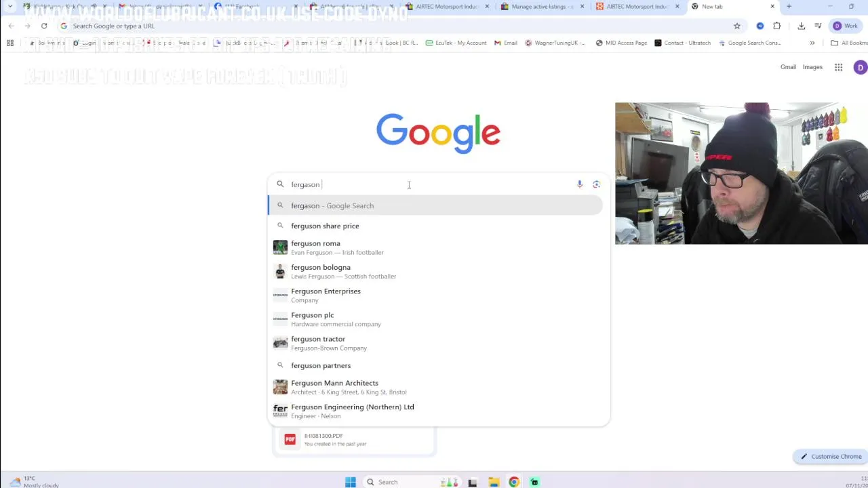Viewport: 868px width, 488px height.
Task: Open a new tab with plus button
Action: (x=789, y=7)
